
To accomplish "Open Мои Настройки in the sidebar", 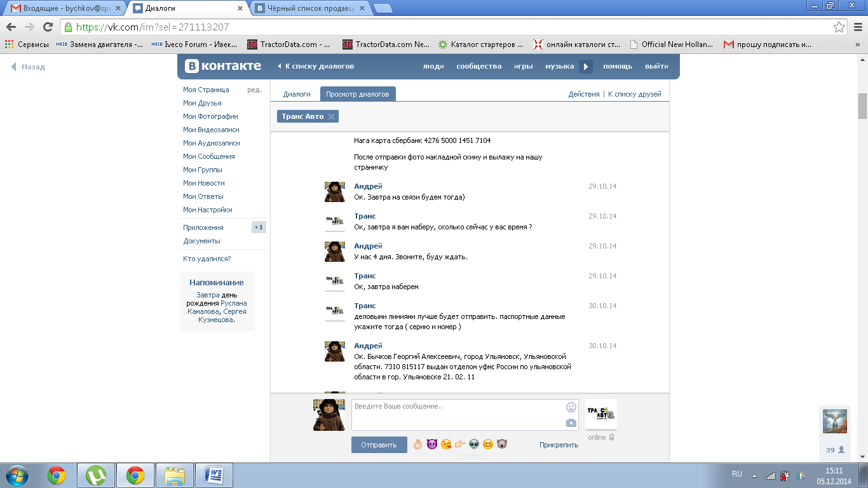I will pyautogui.click(x=208, y=210).
